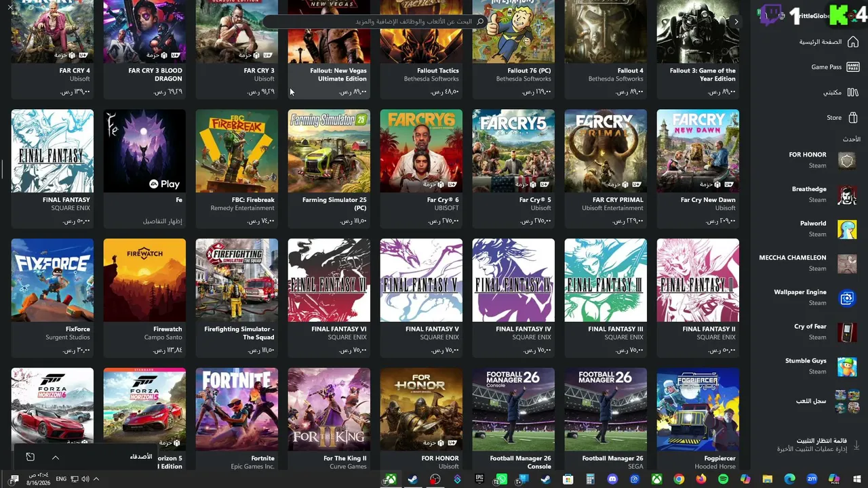Screen dimensions: 868x488
Task: Click إظهار التفاصيل under the Fe game
Action: (163, 221)
